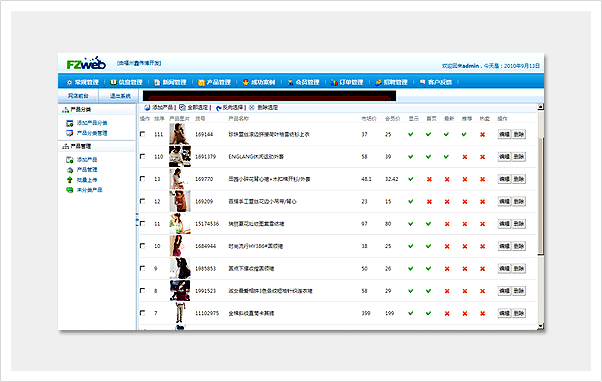Click the green upload arrow icon for 批量上传

pos(69,180)
